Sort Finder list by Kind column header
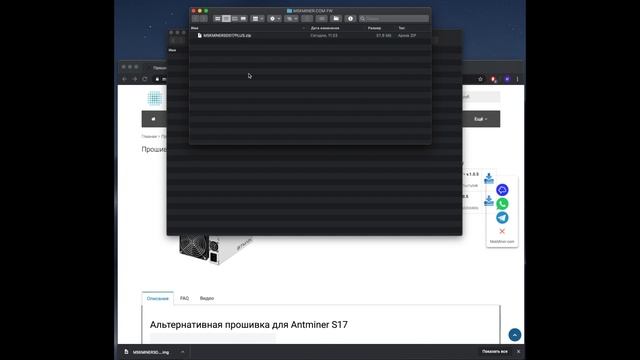Screen dimensions: 640x360 (402, 28)
